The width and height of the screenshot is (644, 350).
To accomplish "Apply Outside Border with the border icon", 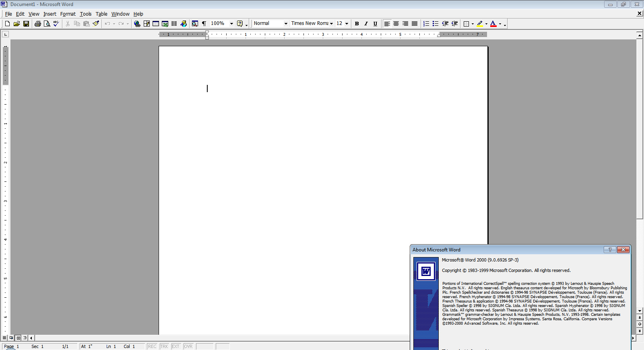I will click(466, 24).
